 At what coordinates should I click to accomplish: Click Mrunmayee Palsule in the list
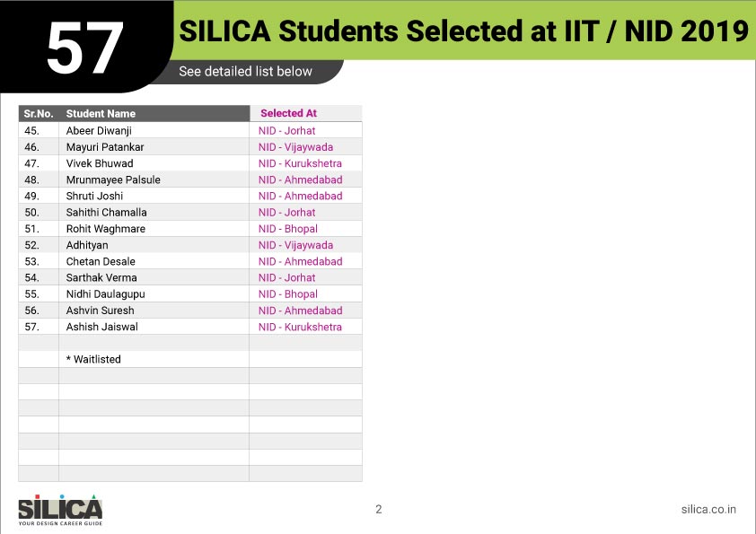(x=113, y=179)
